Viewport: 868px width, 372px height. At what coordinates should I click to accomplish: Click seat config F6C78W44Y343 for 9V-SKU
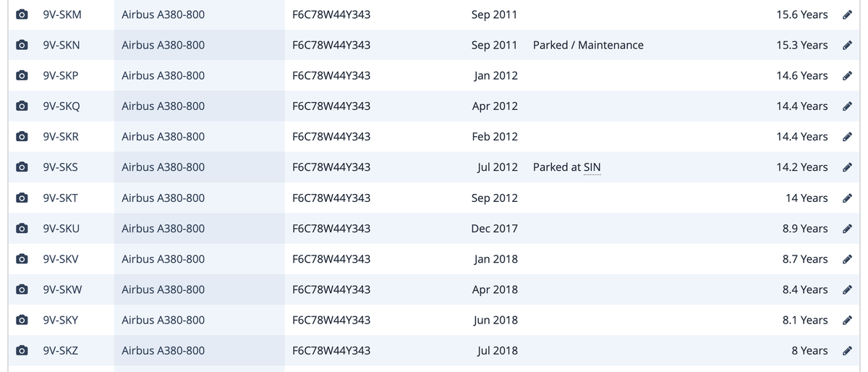(x=331, y=229)
